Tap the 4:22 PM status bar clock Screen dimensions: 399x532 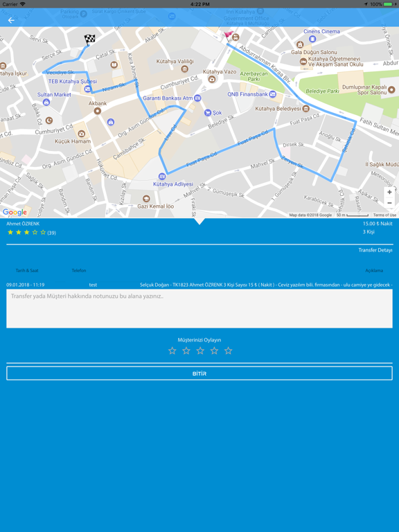coord(199,4)
